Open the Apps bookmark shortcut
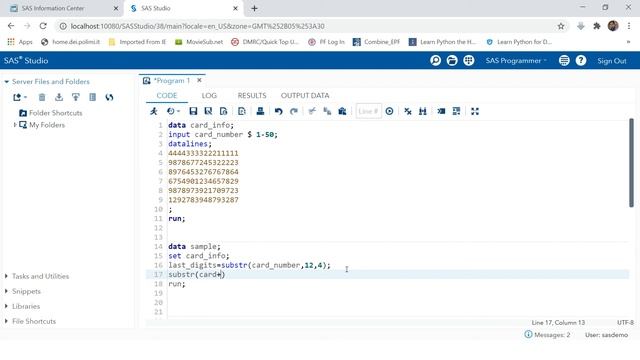640x360 pixels. pos(20,42)
